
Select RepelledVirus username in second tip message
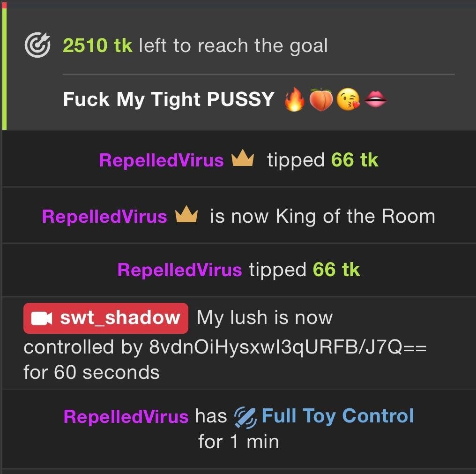[x=180, y=270]
